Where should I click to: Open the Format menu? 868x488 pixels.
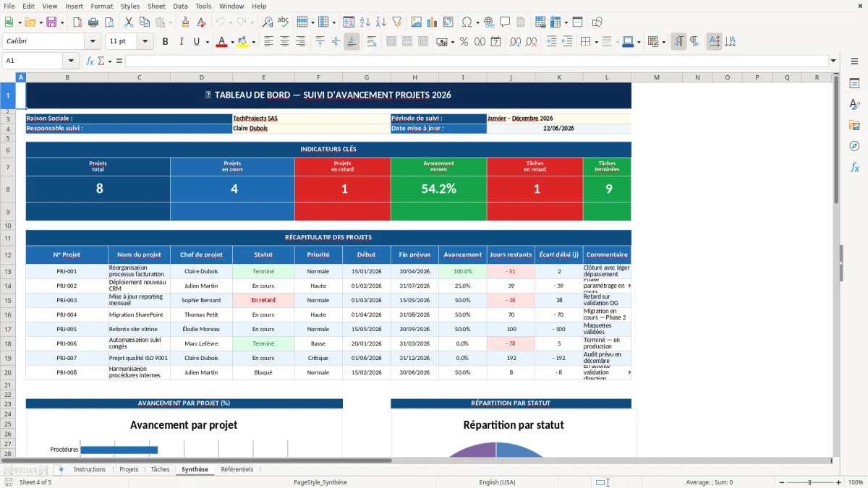click(101, 6)
